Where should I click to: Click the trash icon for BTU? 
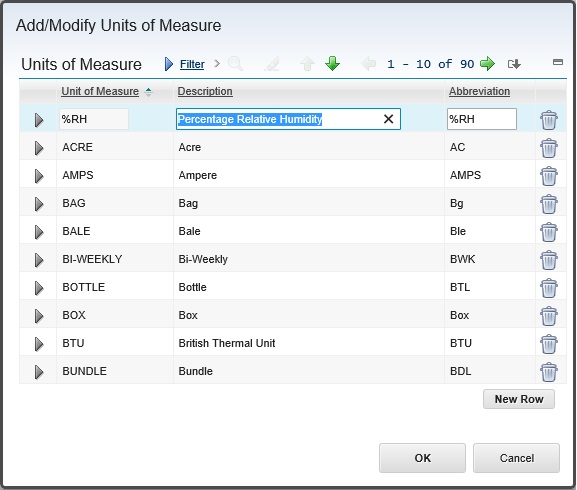pyautogui.click(x=549, y=344)
